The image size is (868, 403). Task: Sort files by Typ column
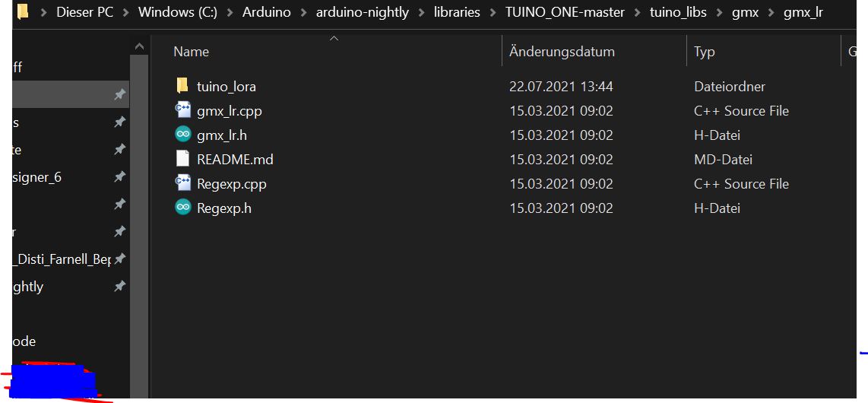[704, 52]
